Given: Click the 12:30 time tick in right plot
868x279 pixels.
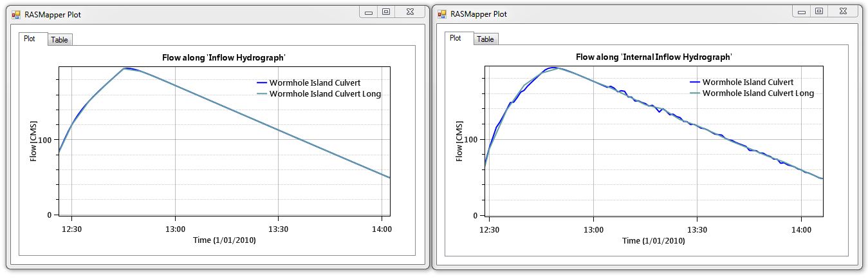Looking at the screenshot, I should (490, 229).
